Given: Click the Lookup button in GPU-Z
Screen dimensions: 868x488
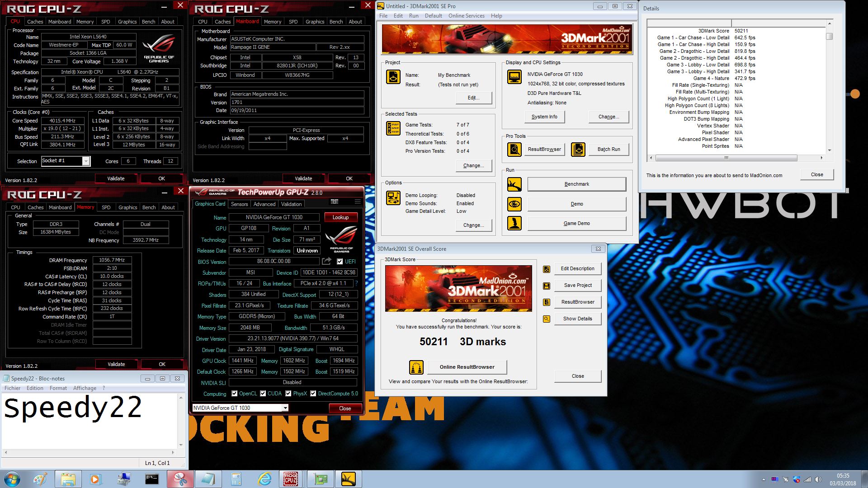Looking at the screenshot, I should pyautogui.click(x=340, y=217).
